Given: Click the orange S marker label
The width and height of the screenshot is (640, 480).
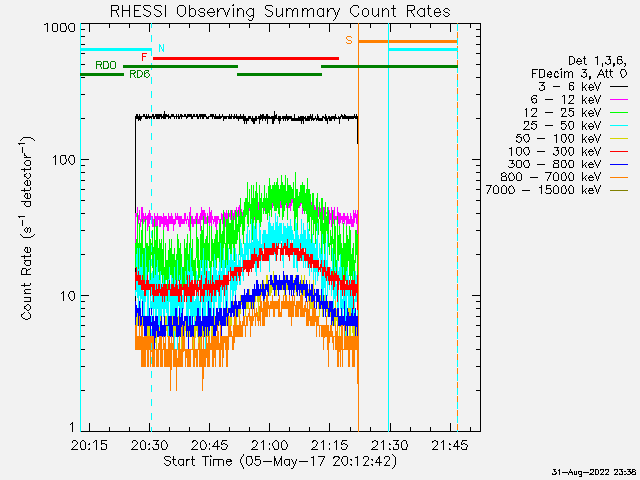Looking at the screenshot, I should [349, 40].
